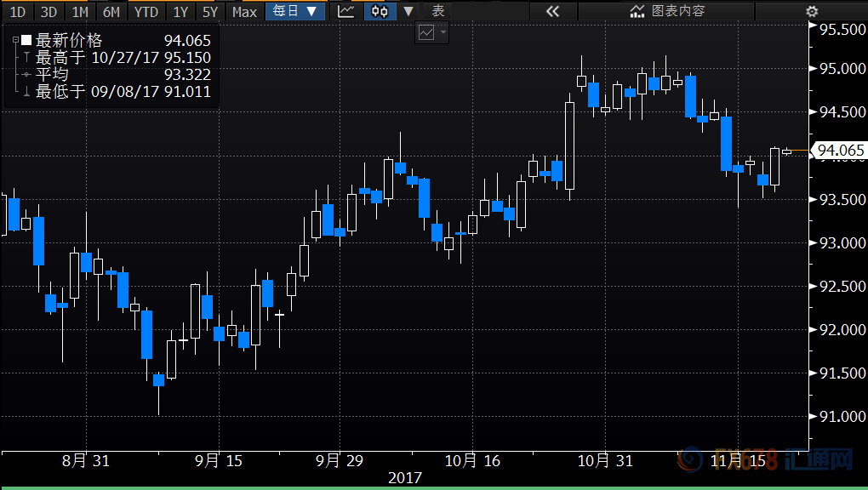Select the 1D time range tab
868x490 pixels.
point(18,11)
